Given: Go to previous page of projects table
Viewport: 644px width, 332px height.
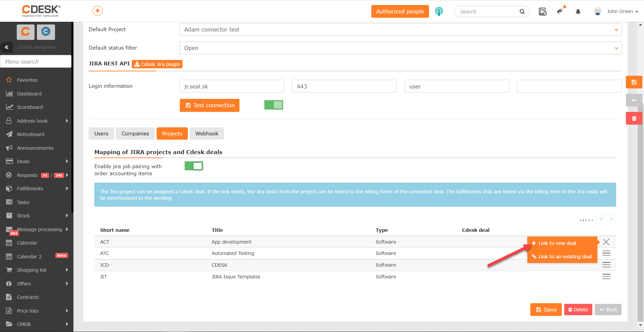Looking at the screenshot, I should [601, 219].
